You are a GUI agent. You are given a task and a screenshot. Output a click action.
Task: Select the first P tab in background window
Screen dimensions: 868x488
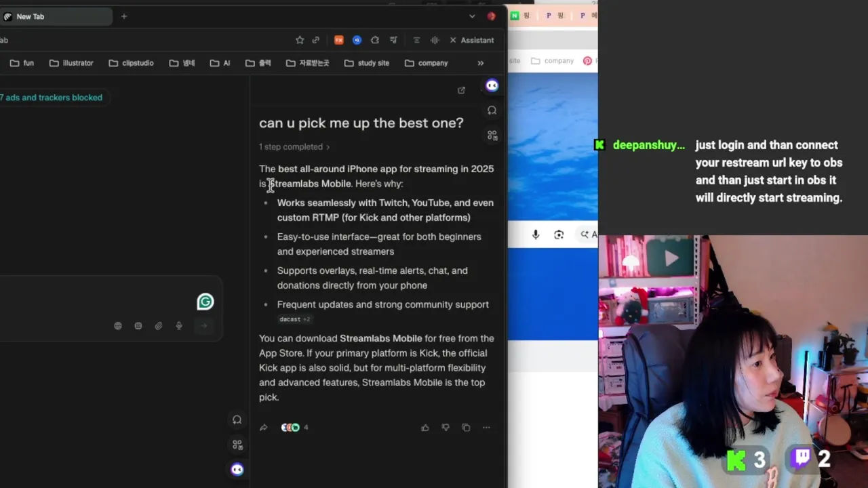555,16
